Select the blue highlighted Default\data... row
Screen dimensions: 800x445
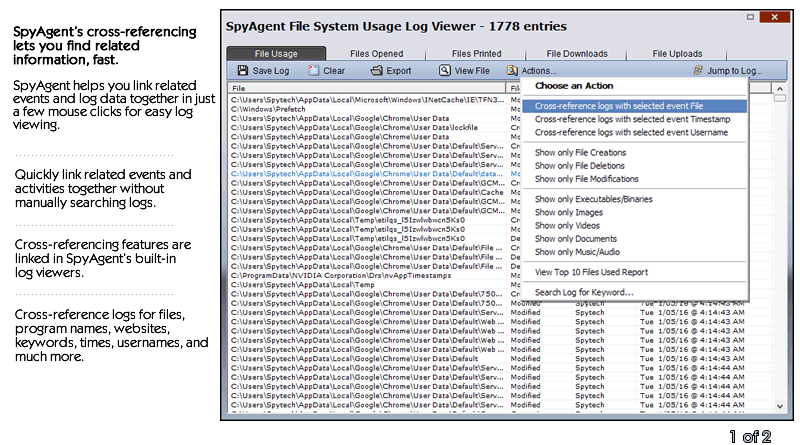(x=367, y=174)
